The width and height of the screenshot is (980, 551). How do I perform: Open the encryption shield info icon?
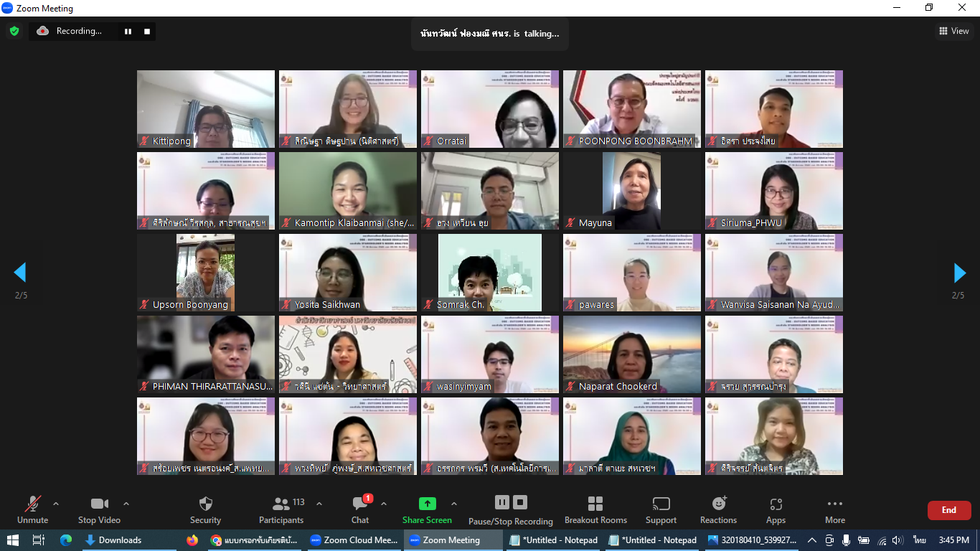coord(14,31)
